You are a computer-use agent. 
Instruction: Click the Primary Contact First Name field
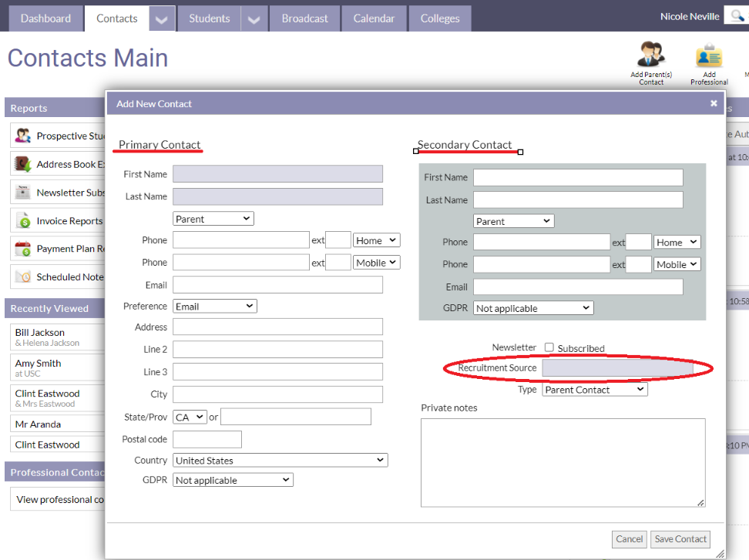[x=277, y=174]
